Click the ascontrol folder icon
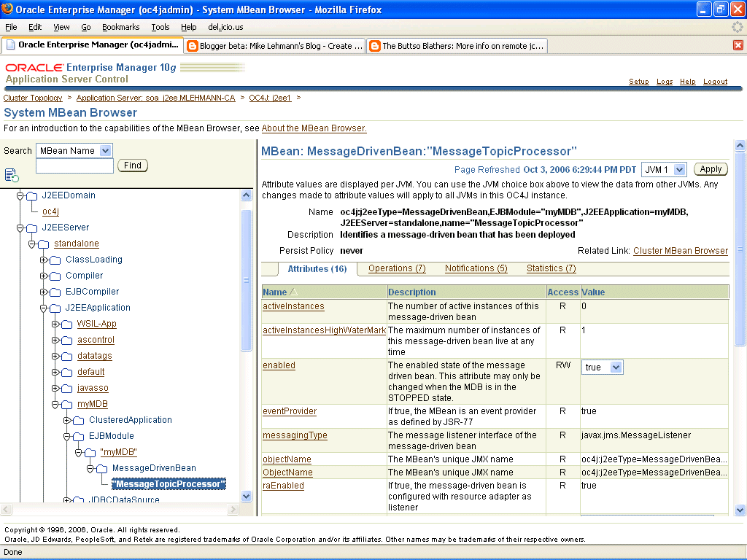This screenshot has height=560, width=747. pyautogui.click(x=67, y=341)
